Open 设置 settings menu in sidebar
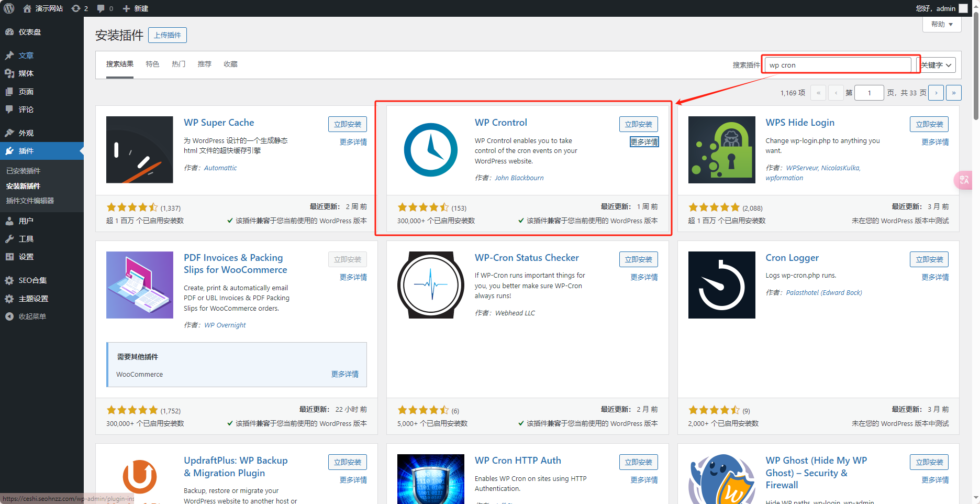 pos(42,257)
